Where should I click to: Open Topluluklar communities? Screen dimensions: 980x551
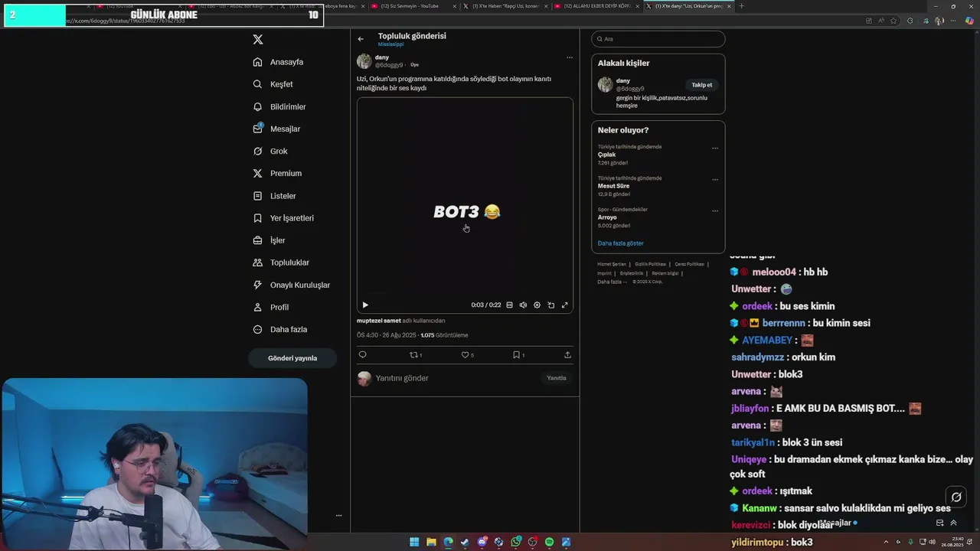(281, 262)
